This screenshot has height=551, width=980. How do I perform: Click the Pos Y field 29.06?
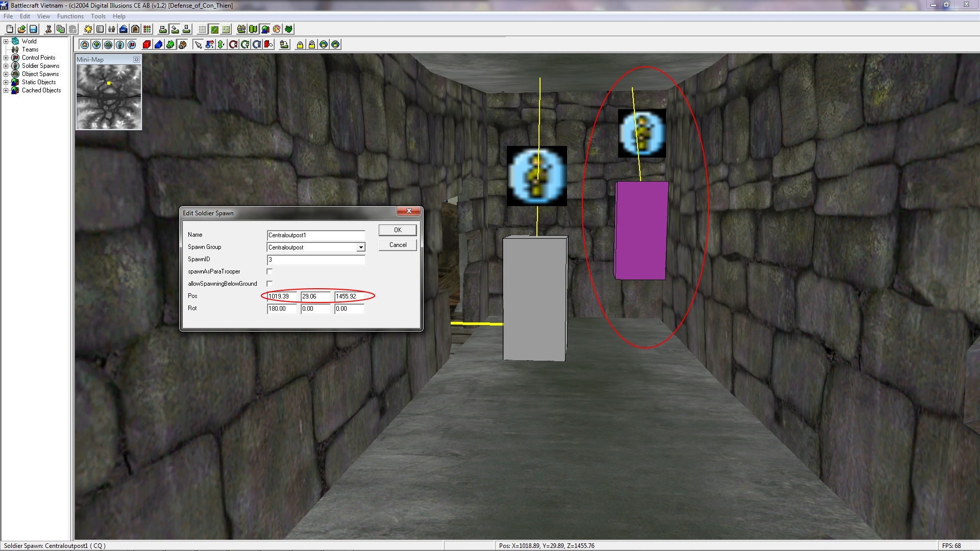coord(315,296)
